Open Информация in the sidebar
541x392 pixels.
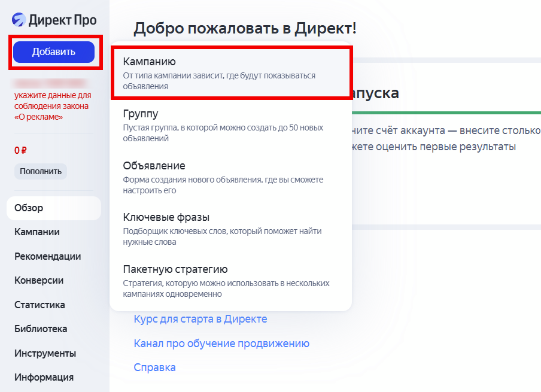click(44, 377)
